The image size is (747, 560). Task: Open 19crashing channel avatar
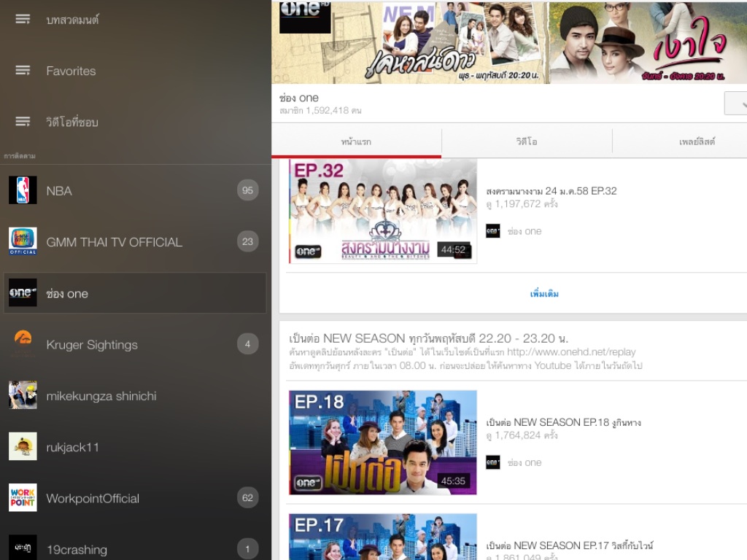[23, 547]
